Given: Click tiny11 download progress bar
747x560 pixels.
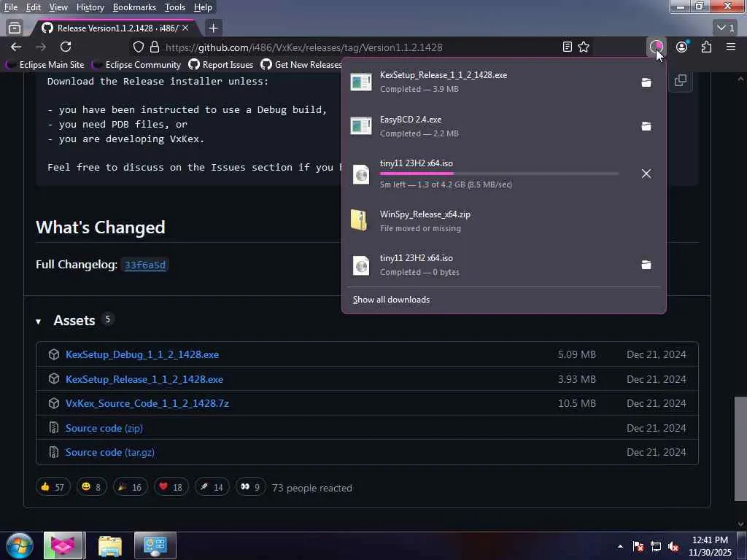Looking at the screenshot, I should click(x=499, y=174).
